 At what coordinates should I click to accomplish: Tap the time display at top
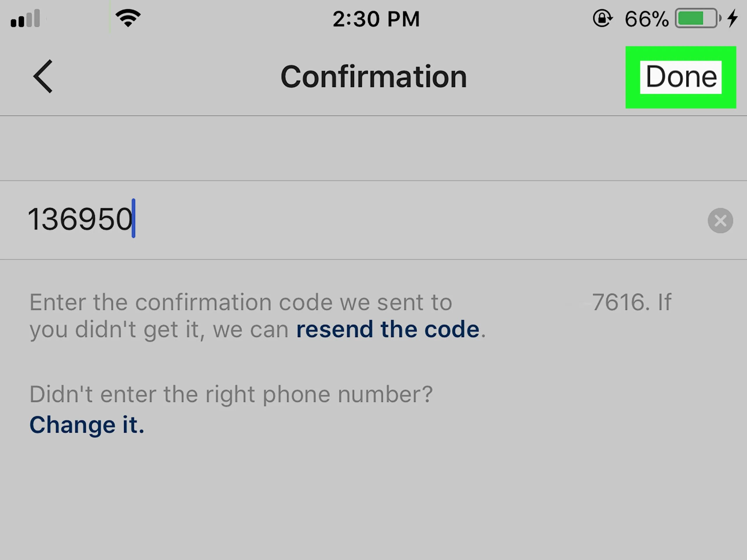[374, 18]
